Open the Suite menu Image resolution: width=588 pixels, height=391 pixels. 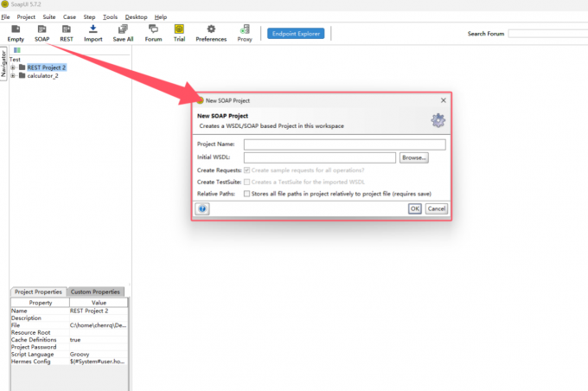coord(49,17)
